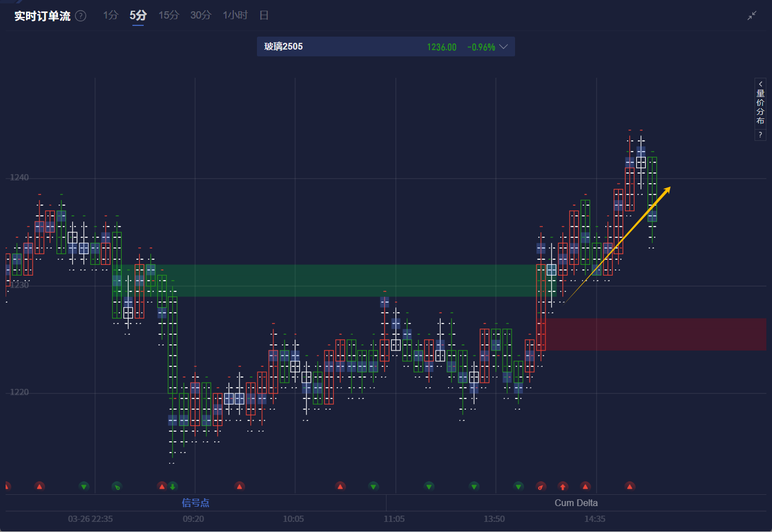Click the 10:05 time label
The width and height of the screenshot is (772, 532).
tap(293, 518)
